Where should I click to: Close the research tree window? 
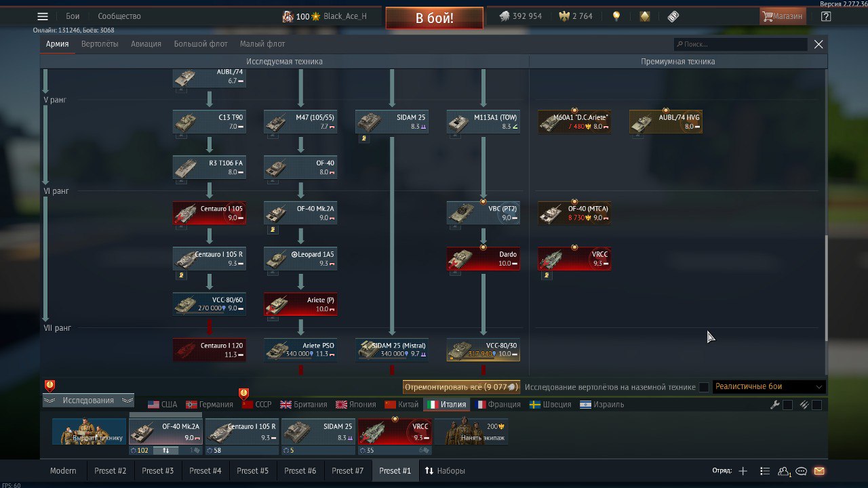coord(818,44)
